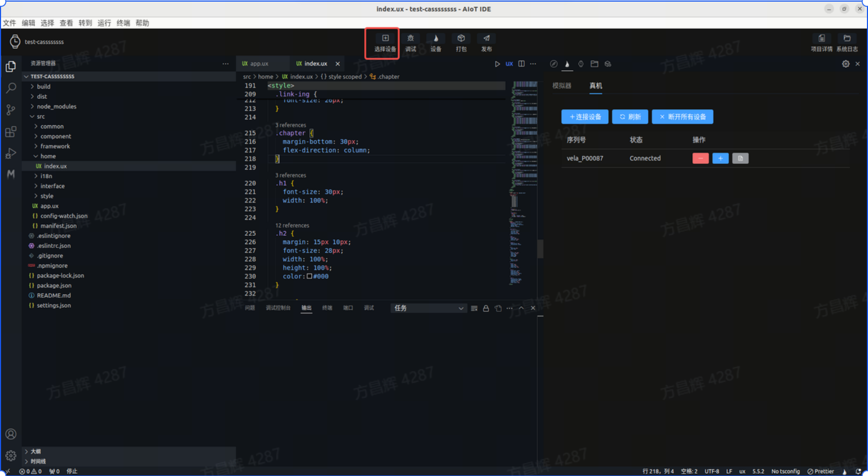Open the 任务 output channel dropdown
This screenshot has height=476, width=868.
428,308
